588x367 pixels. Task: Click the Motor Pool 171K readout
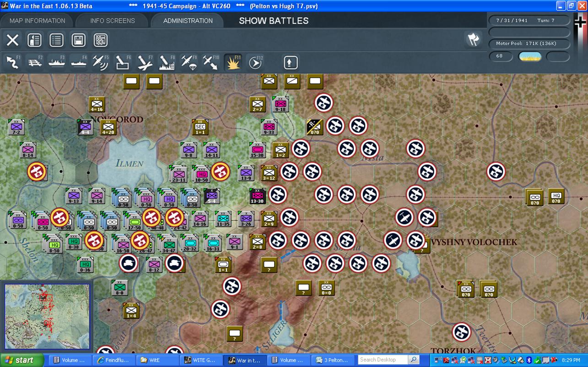(529, 44)
